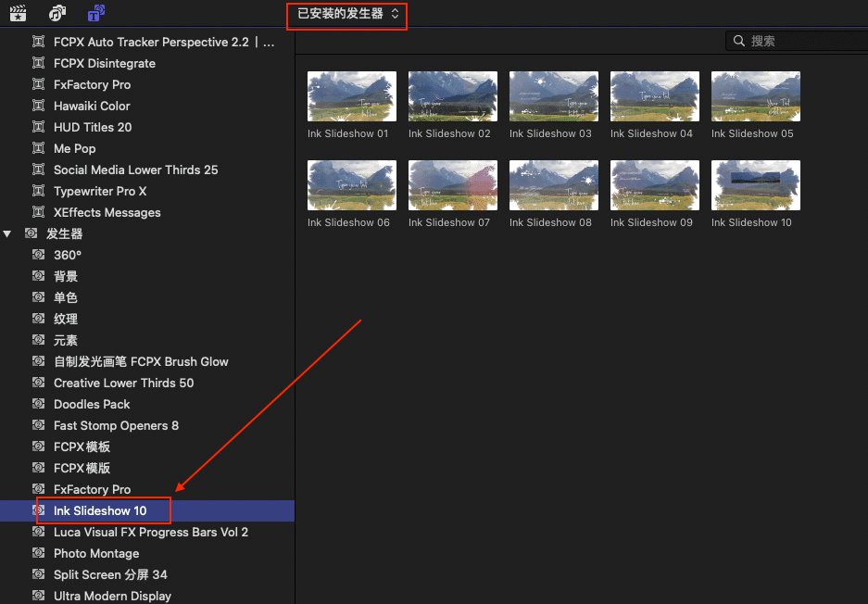This screenshot has width=868, height=604.
Task: Select the Ink Slideshow 03 thumbnail
Action: click(554, 96)
